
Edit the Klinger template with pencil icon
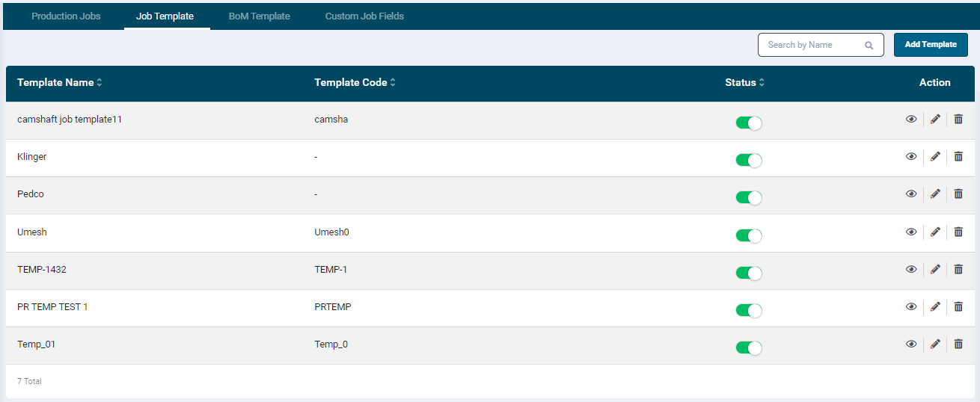pos(935,156)
